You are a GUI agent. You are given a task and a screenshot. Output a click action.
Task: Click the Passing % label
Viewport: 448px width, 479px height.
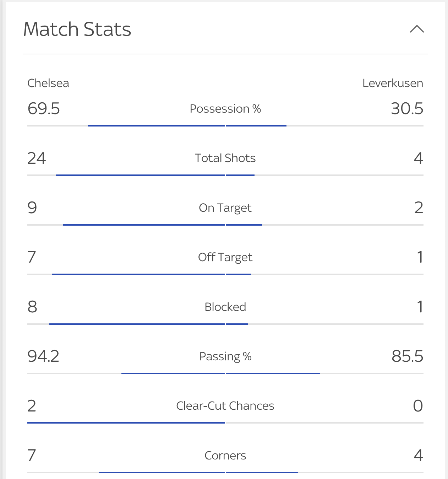coord(225,356)
